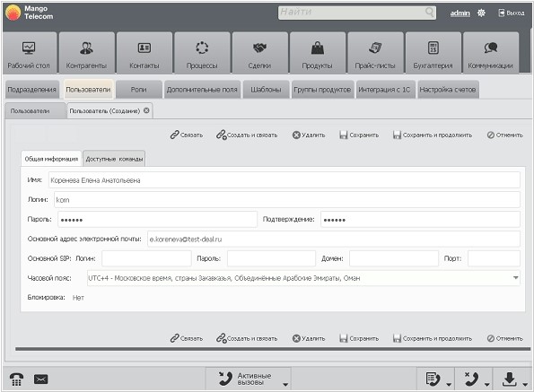Image resolution: width=534 pixels, height=392 pixels.
Task: Click the admin user link
Action: click(x=460, y=13)
